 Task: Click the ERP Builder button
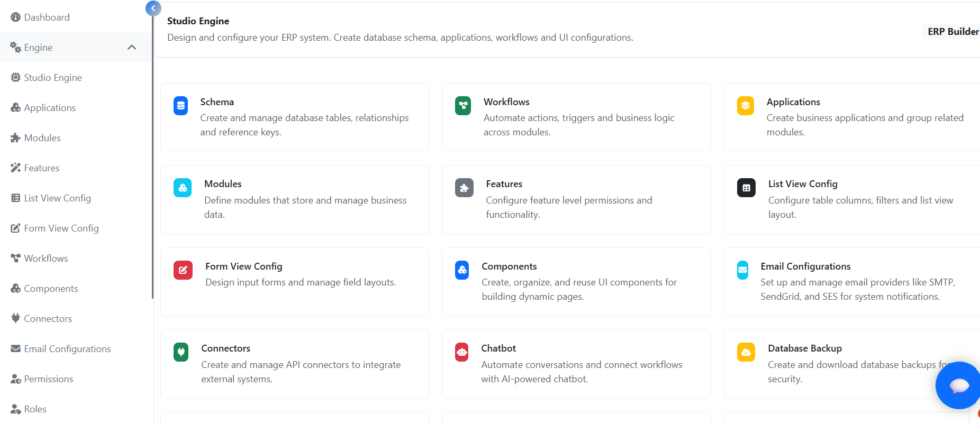pyautogui.click(x=952, y=32)
